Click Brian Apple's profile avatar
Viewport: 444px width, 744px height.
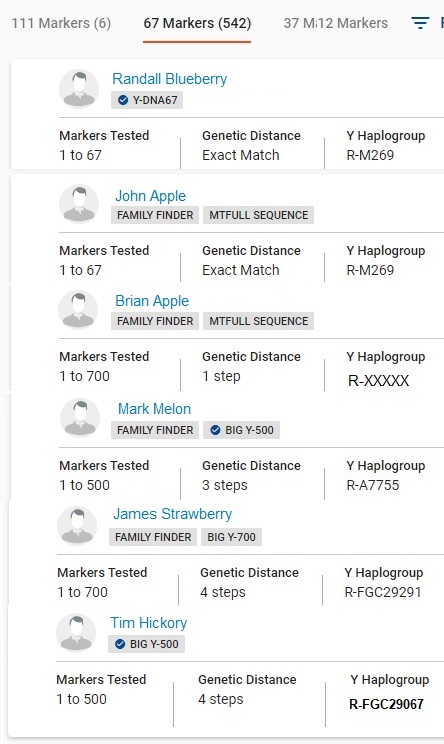pyautogui.click(x=78, y=310)
